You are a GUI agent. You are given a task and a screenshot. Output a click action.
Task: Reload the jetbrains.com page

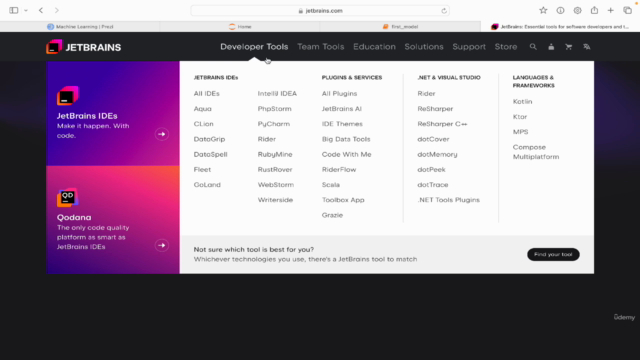pos(444,11)
